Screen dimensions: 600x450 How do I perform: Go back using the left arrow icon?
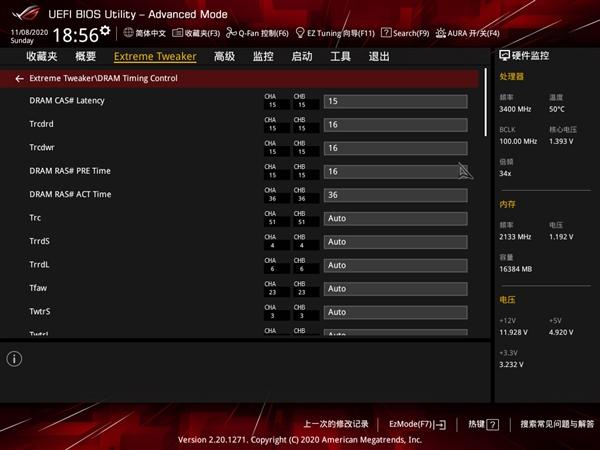click(x=20, y=79)
